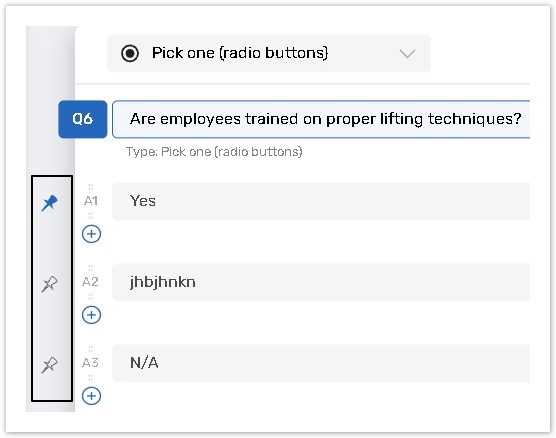This screenshot has width=556, height=438.
Task: Click the chevron arrow on type selector
Action: [x=407, y=54]
